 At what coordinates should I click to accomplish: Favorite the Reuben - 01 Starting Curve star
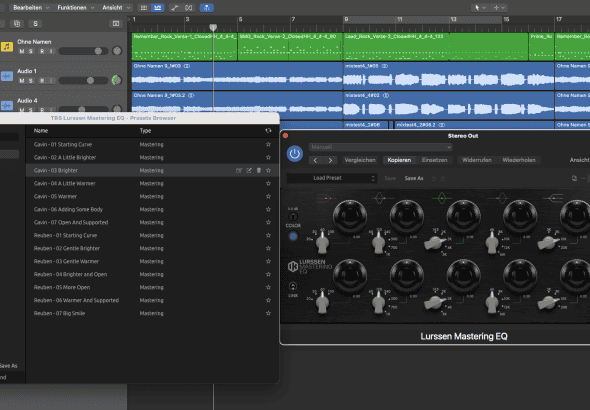268,235
